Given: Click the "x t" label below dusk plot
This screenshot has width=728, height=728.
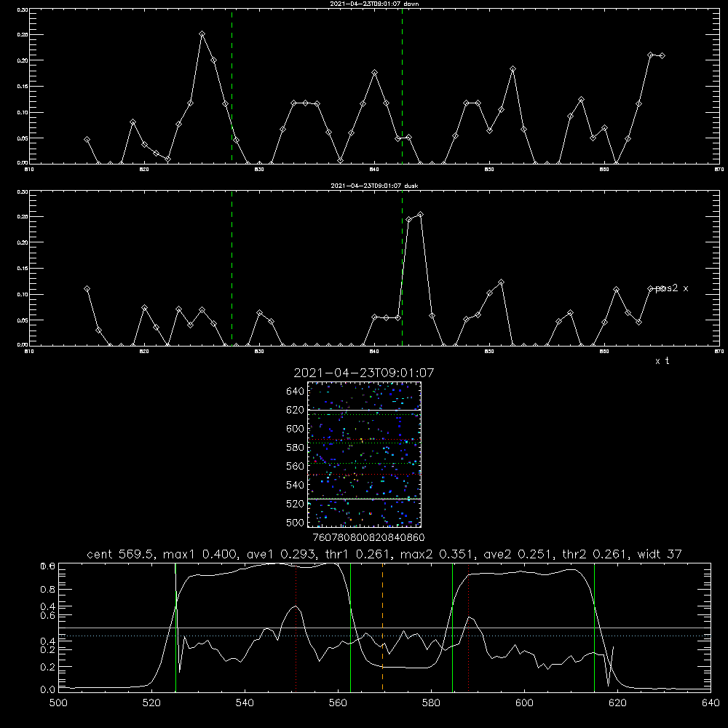Looking at the screenshot, I should (x=662, y=361).
